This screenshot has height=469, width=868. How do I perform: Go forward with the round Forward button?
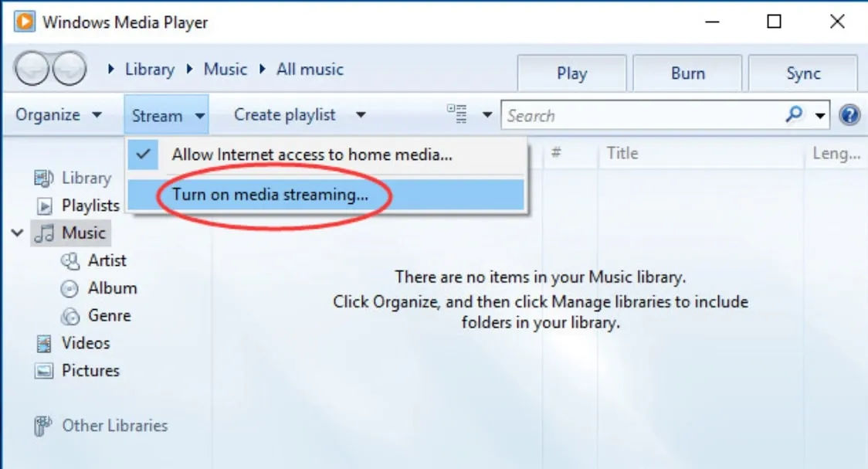[x=70, y=69]
